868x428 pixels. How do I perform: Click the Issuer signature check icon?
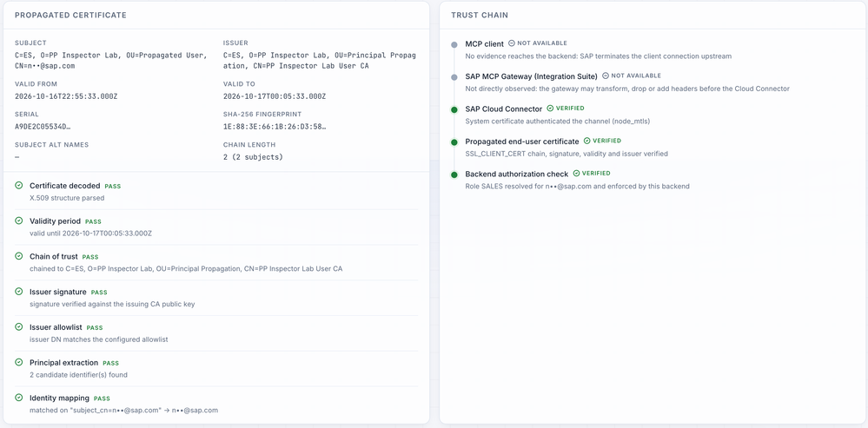tap(19, 292)
